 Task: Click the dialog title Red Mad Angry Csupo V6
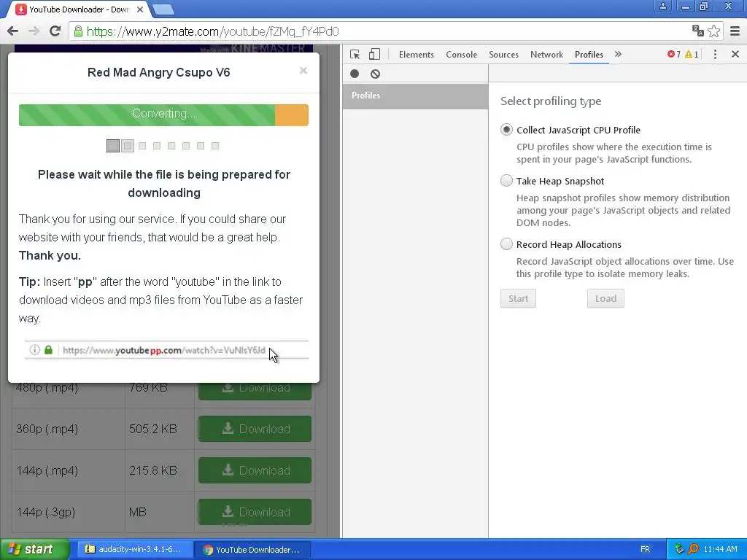point(158,72)
